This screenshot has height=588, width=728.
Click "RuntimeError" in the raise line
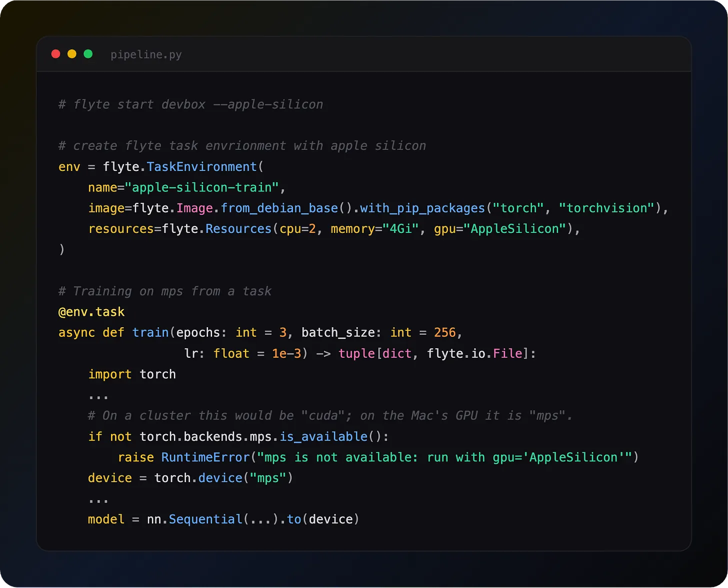205,458
